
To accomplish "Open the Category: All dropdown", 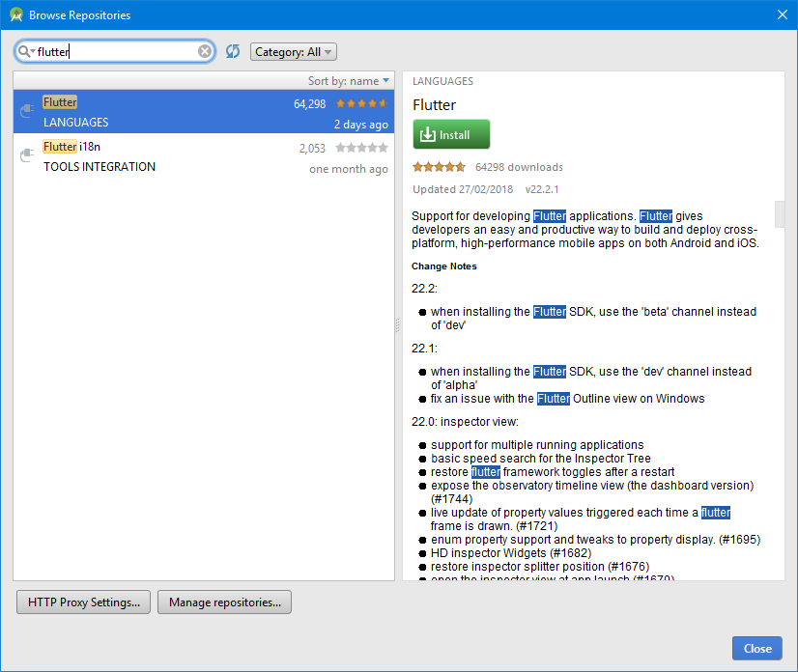I will tap(293, 52).
